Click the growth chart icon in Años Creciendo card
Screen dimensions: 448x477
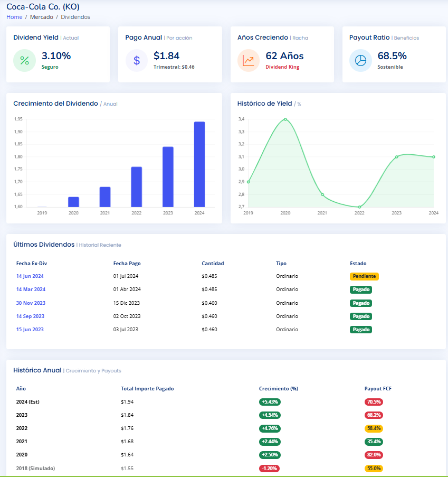click(x=249, y=61)
